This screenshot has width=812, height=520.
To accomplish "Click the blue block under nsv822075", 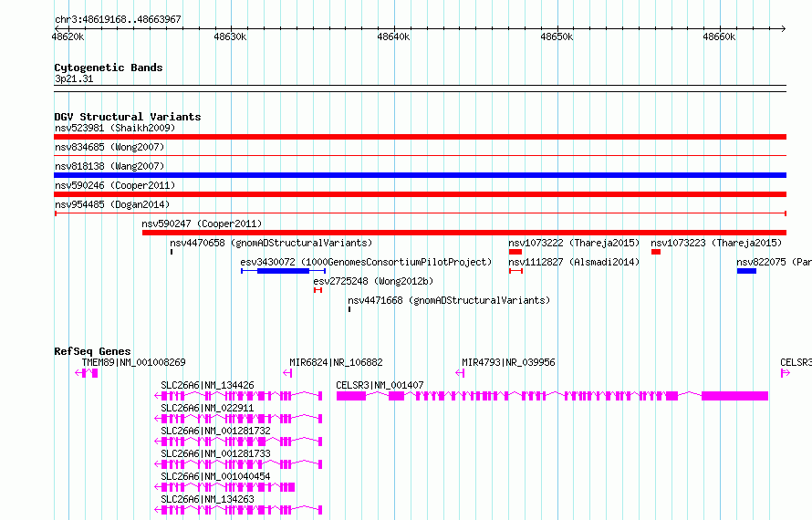I will 746,271.
